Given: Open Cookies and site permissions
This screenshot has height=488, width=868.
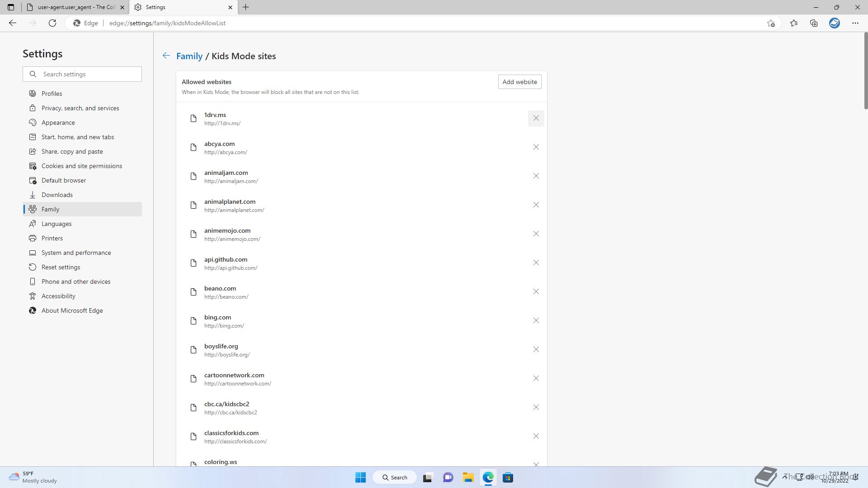Looking at the screenshot, I should (x=82, y=166).
